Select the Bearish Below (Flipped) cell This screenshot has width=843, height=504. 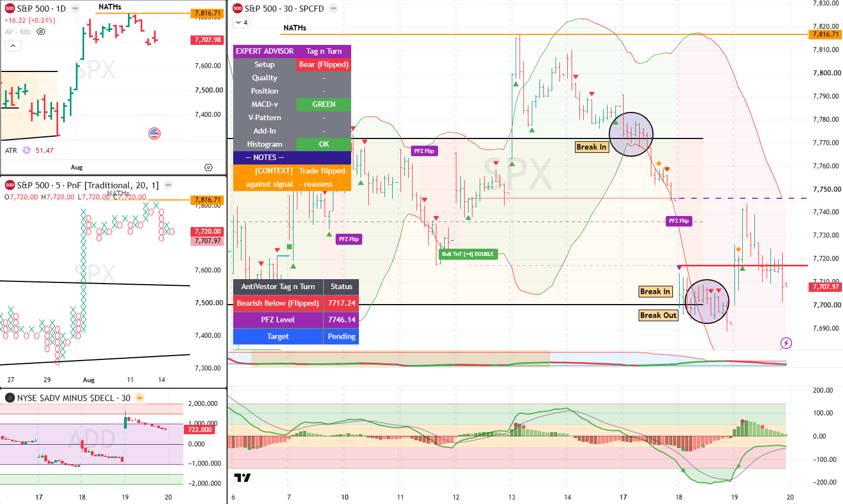click(x=278, y=303)
